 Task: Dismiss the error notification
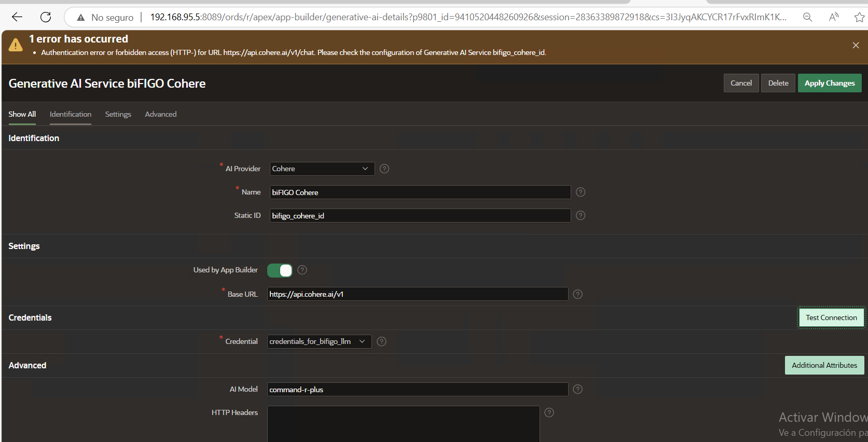click(x=856, y=45)
